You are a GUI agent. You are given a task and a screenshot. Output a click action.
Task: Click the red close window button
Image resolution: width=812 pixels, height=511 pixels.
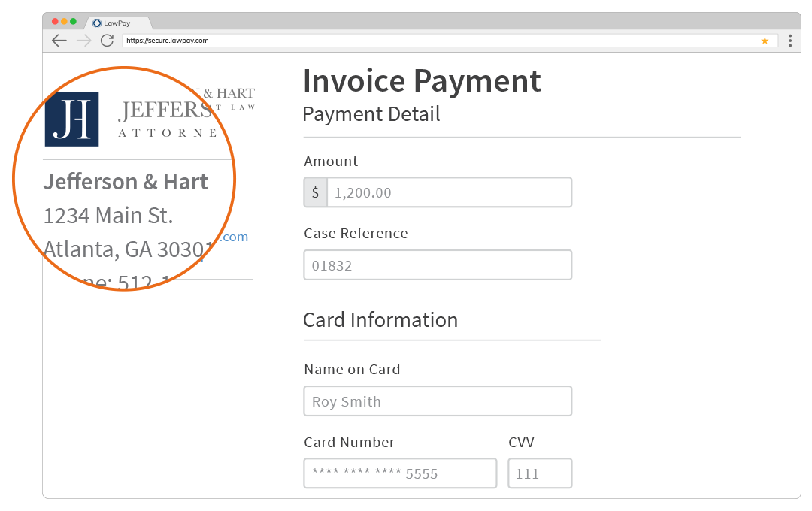click(55, 21)
